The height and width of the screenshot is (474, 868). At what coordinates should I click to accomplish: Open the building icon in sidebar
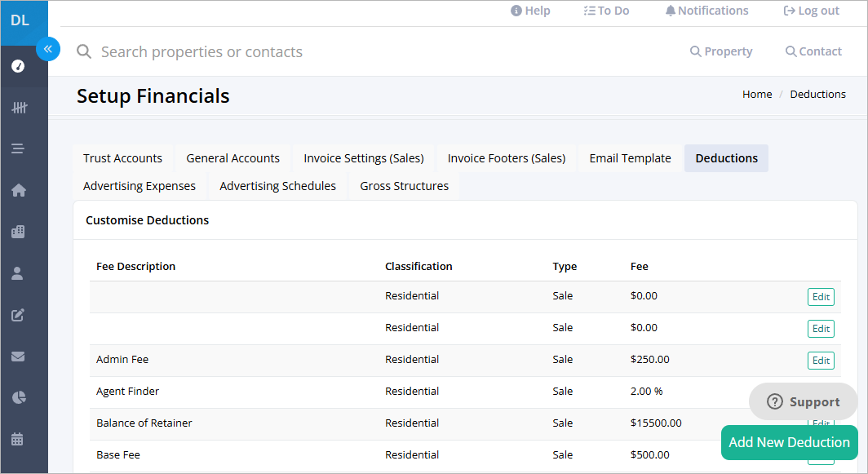click(18, 232)
